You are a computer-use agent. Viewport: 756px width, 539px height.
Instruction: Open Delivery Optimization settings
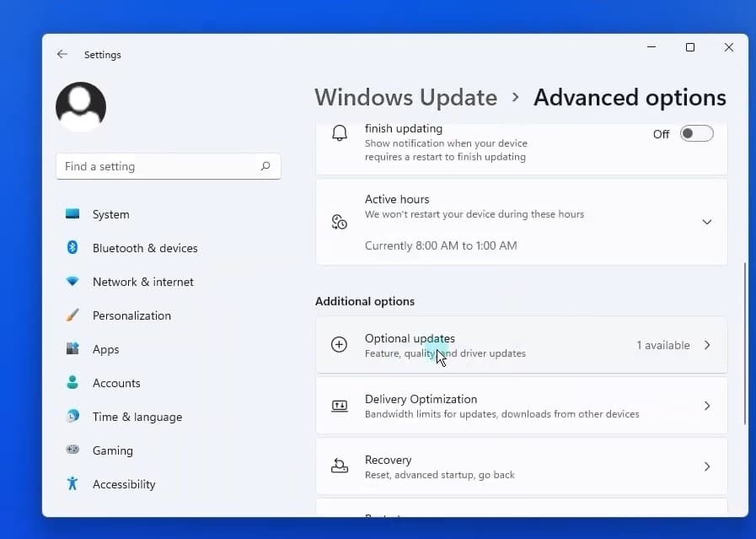pyautogui.click(x=521, y=406)
